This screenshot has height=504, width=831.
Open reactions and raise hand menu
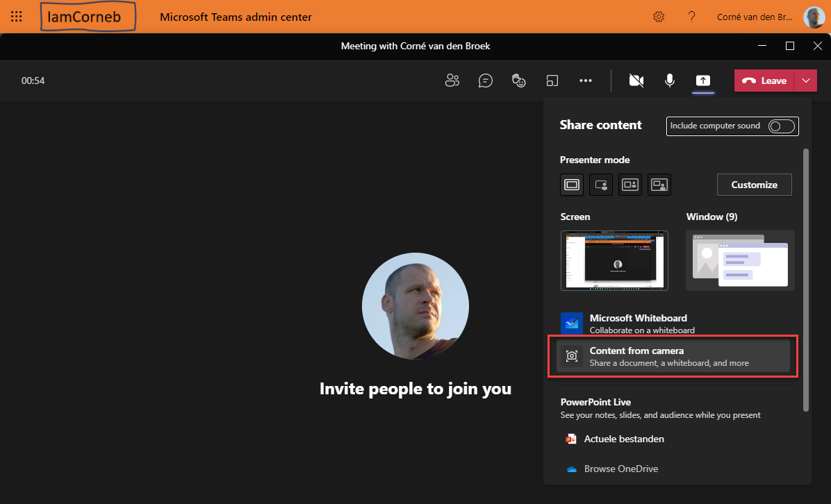pos(519,81)
